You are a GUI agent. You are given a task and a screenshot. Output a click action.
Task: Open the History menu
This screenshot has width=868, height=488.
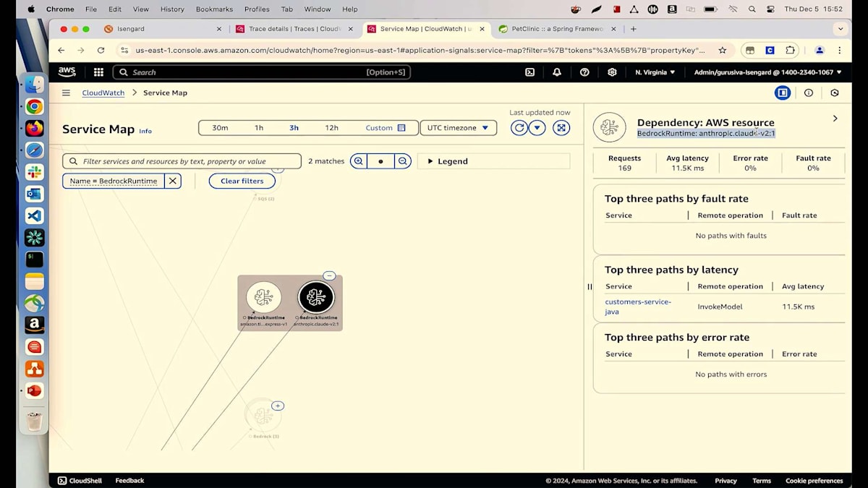point(172,9)
